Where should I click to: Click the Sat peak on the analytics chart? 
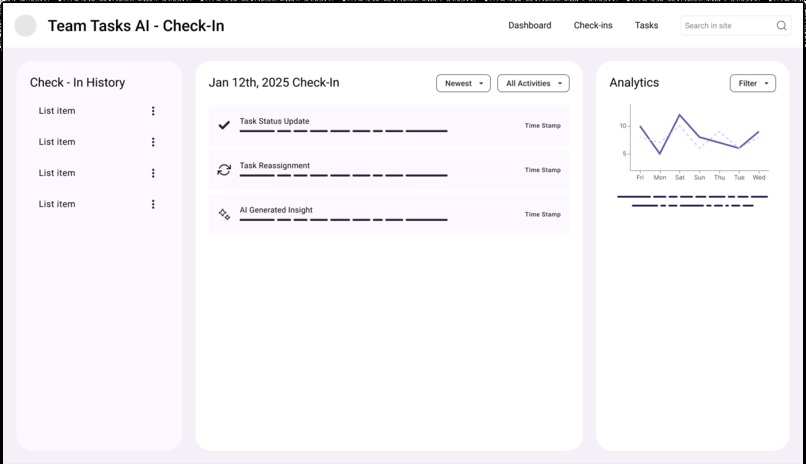coord(680,115)
